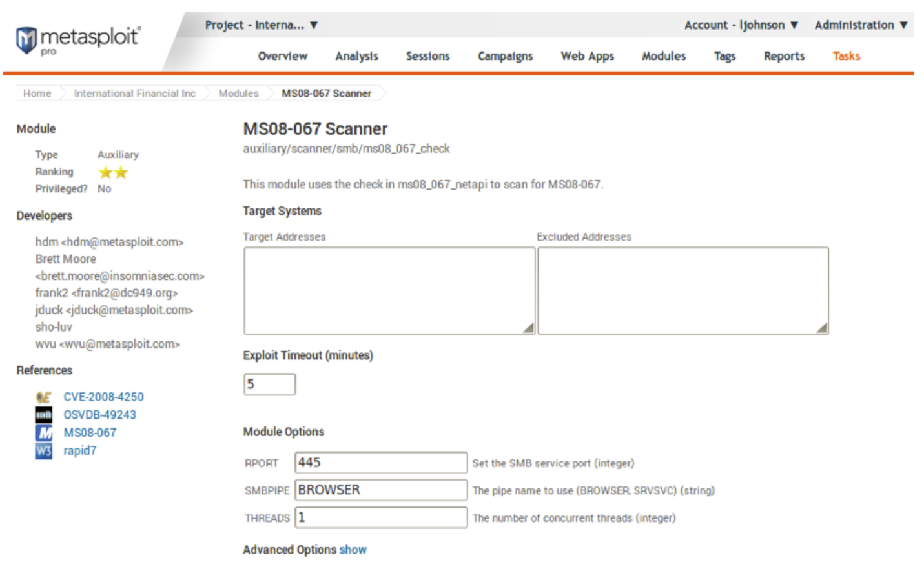The height and width of the screenshot is (580, 924).
Task: Click the MS08-067 Microsoft bulletin icon
Action: (x=43, y=433)
